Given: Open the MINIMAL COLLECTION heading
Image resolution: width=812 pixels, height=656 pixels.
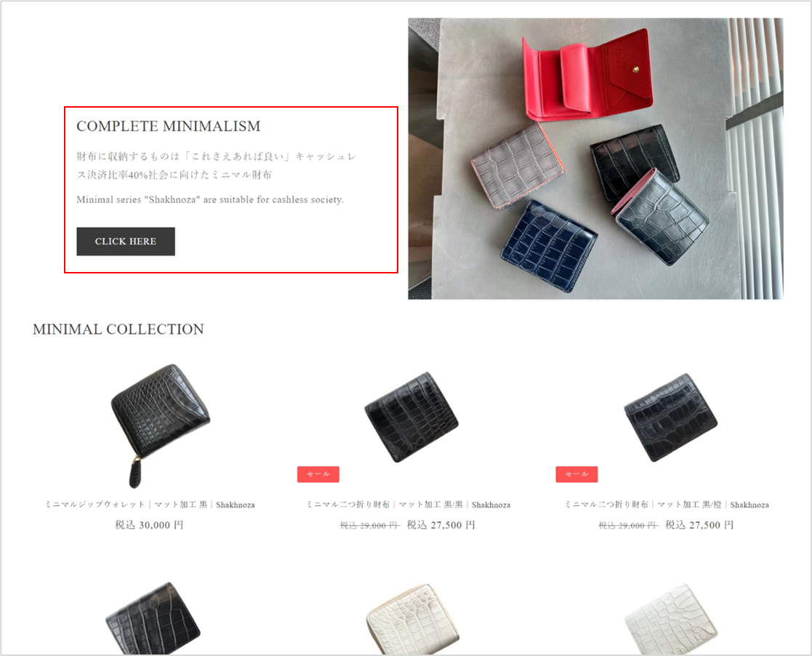Looking at the screenshot, I should (118, 329).
